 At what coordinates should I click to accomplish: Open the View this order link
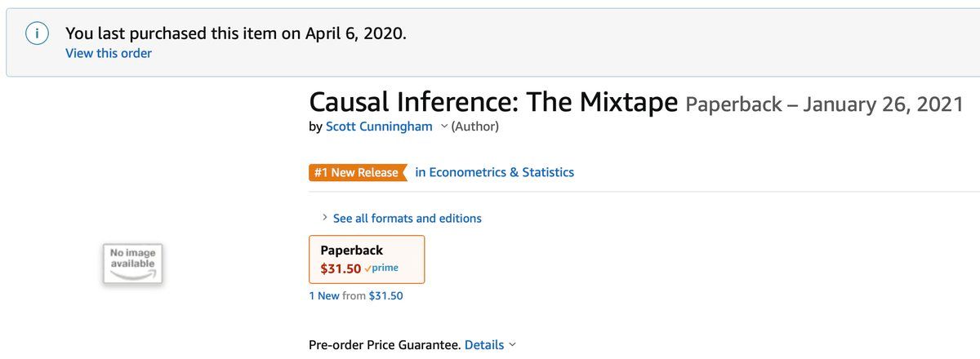pos(109,53)
